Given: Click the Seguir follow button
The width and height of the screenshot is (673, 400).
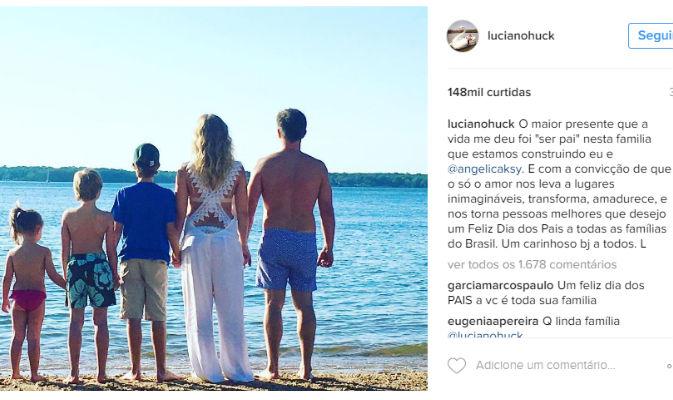Looking at the screenshot, I should click(651, 36).
